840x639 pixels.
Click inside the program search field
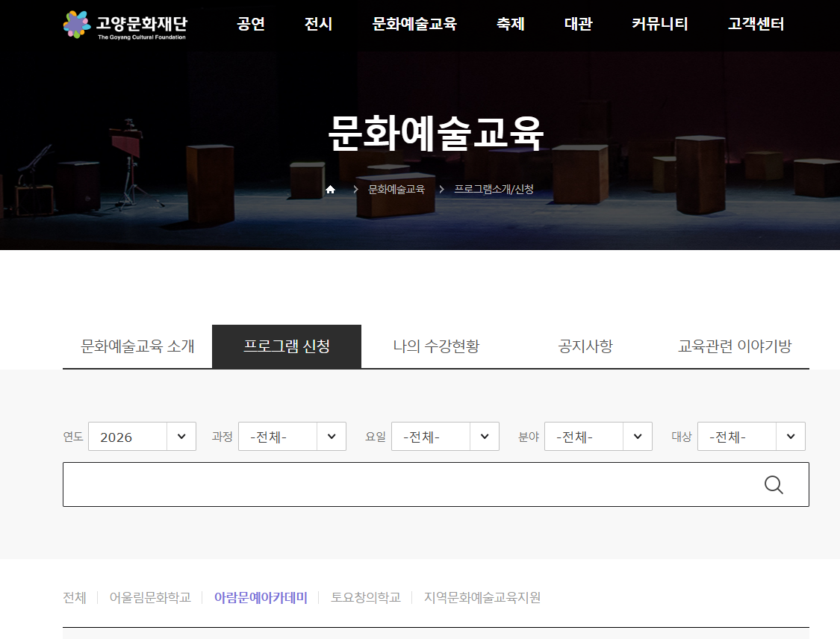click(411, 484)
